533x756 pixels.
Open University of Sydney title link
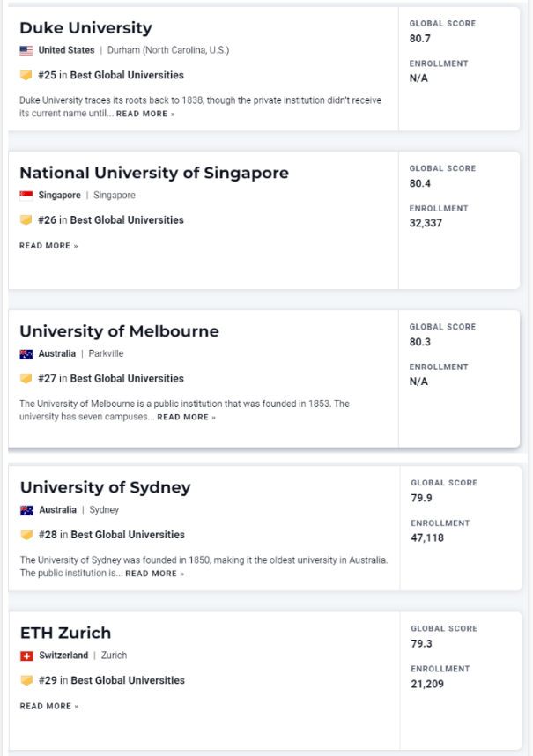coord(105,487)
